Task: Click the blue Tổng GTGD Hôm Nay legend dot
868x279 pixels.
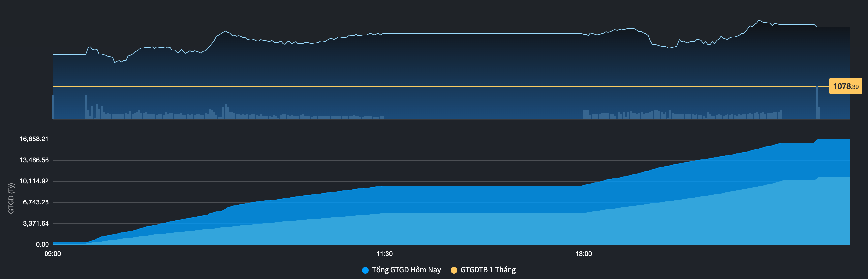Action: point(365,270)
